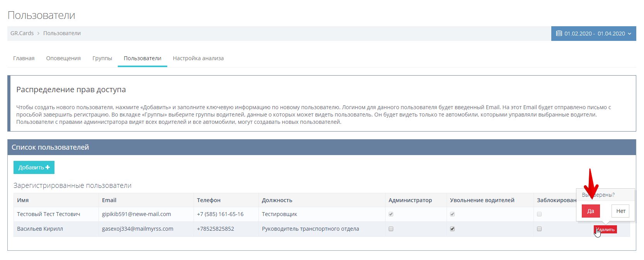Open the GR.Cards breadcrumb link

click(22, 33)
